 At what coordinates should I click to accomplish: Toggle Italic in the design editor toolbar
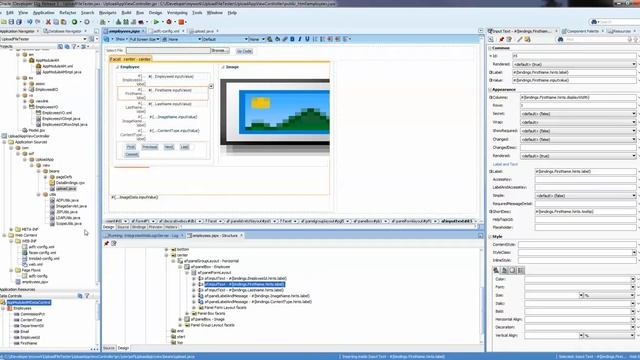(x=300, y=39)
